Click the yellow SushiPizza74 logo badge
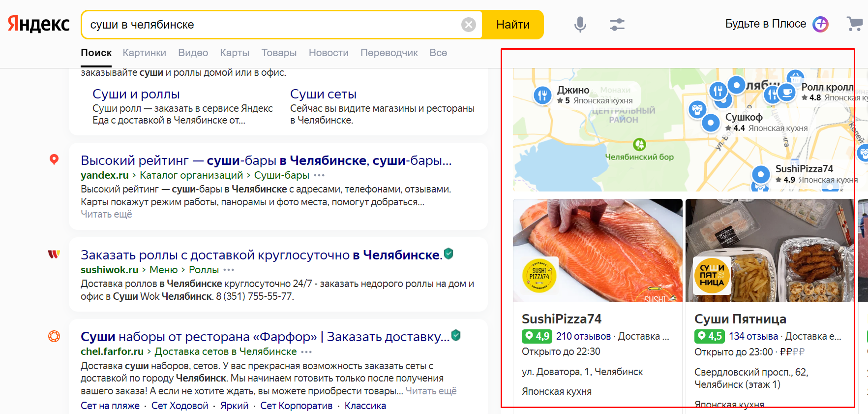 point(539,276)
